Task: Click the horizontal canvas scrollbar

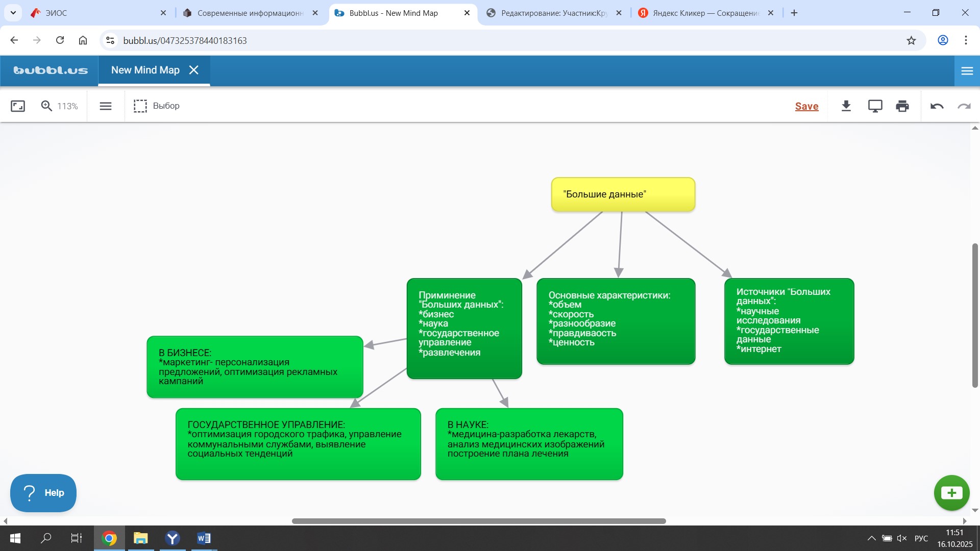Action: [479, 521]
